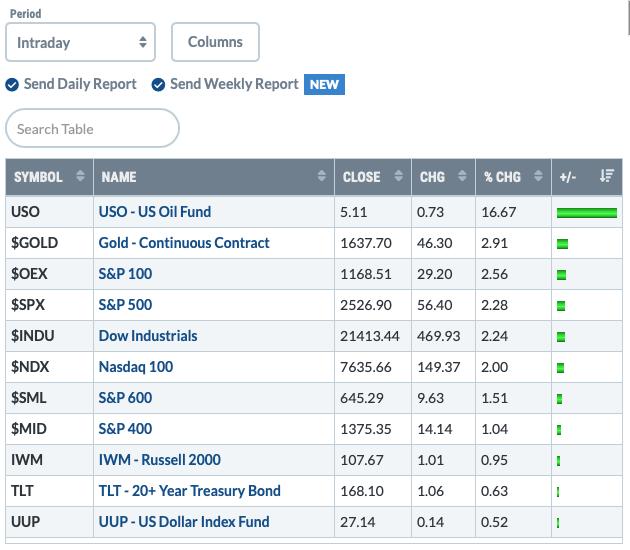Screen dimensions: 630x550
Task: Click the USO green change bar
Action: [x=587, y=213]
